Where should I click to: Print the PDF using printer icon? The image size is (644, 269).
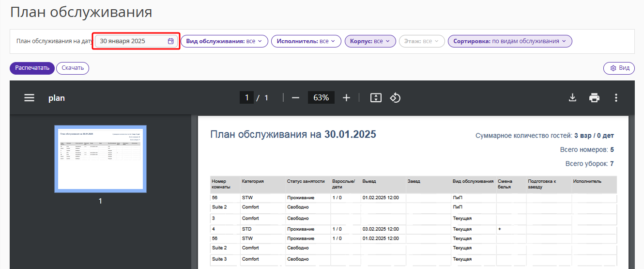click(x=594, y=98)
